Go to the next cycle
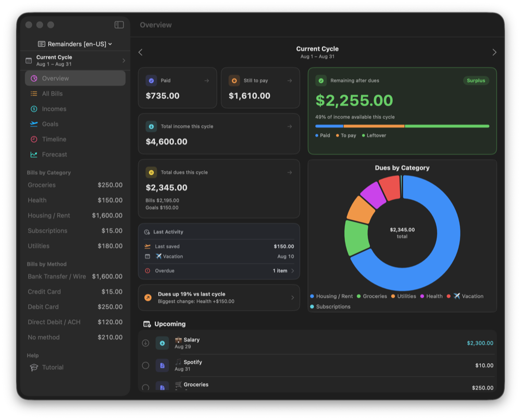 [x=494, y=53]
